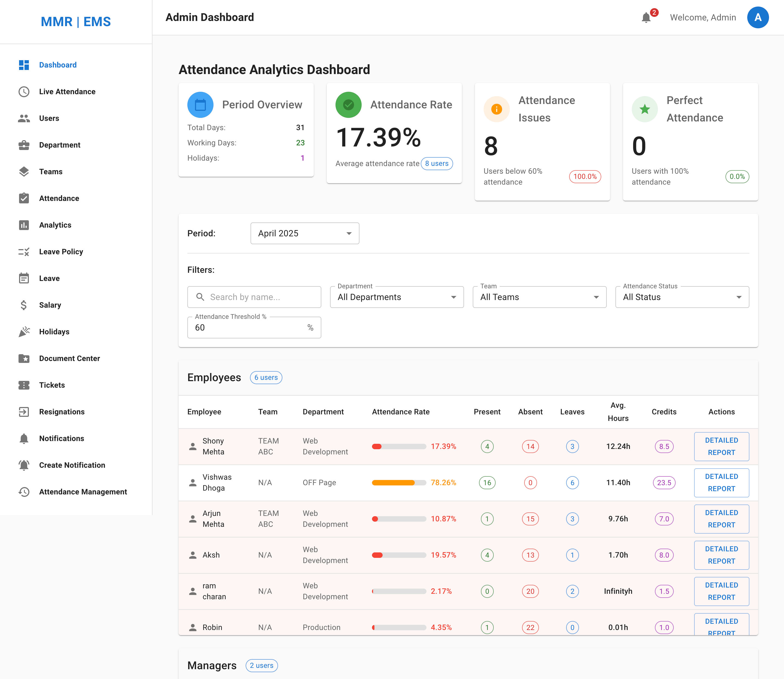The width and height of the screenshot is (784, 679).
Task: Click the notification bell icon
Action: (646, 17)
